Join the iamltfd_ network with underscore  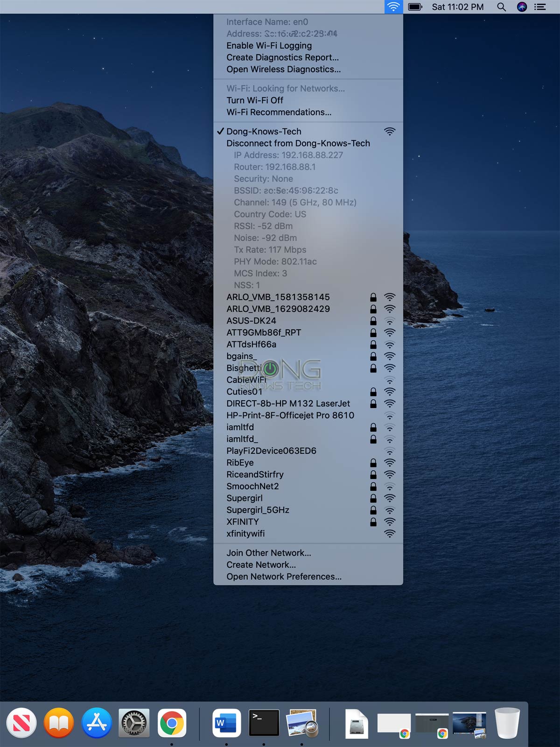(x=308, y=439)
